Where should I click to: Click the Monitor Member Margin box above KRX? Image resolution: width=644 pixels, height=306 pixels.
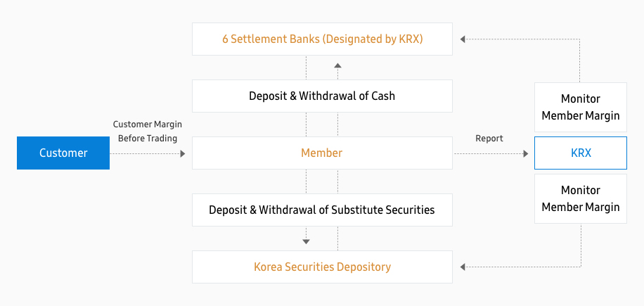[580, 108]
